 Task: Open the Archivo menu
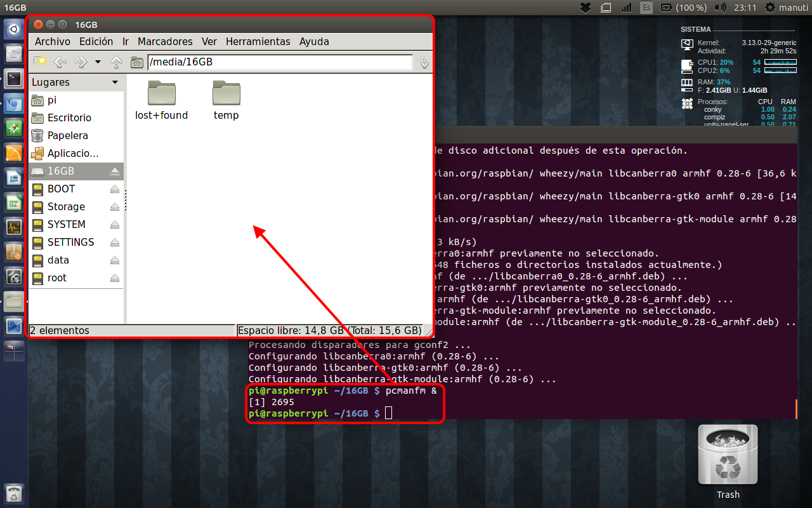[52, 41]
